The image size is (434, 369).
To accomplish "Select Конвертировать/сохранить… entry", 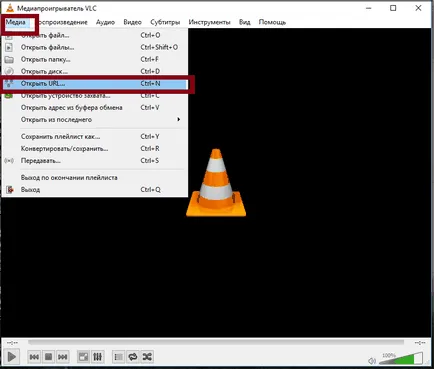I will click(95, 149).
